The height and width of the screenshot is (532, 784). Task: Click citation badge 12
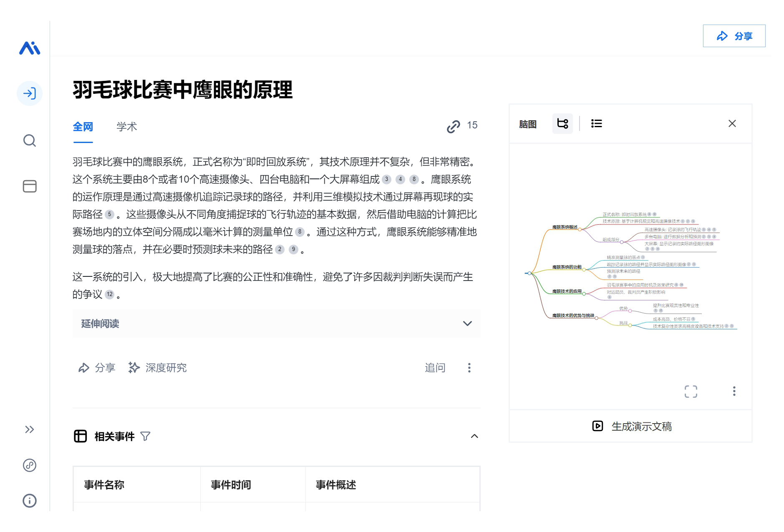tap(109, 294)
